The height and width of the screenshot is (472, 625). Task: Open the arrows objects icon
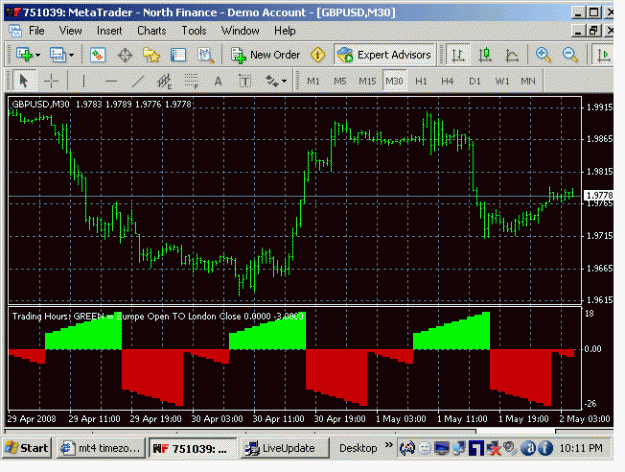272,81
